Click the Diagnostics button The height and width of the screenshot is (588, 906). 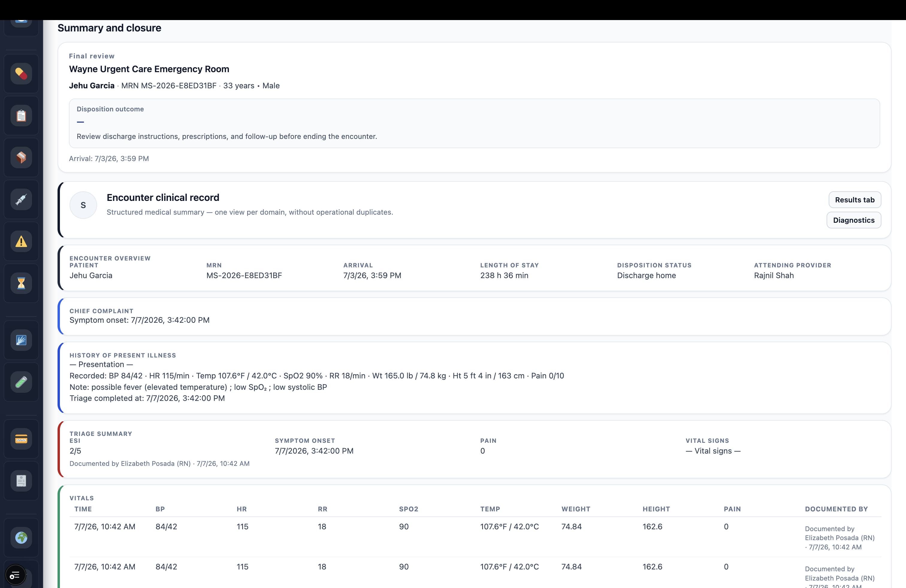point(854,220)
